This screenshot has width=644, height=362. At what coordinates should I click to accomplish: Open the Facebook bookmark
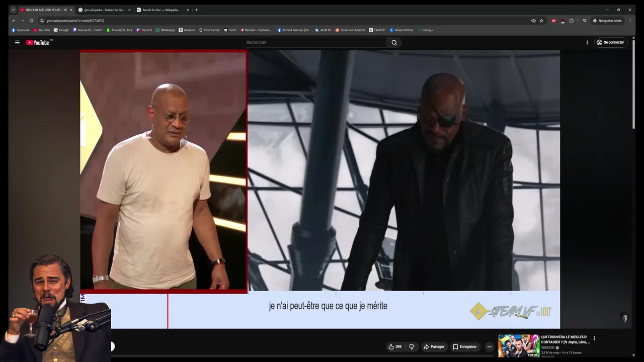point(21,30)
